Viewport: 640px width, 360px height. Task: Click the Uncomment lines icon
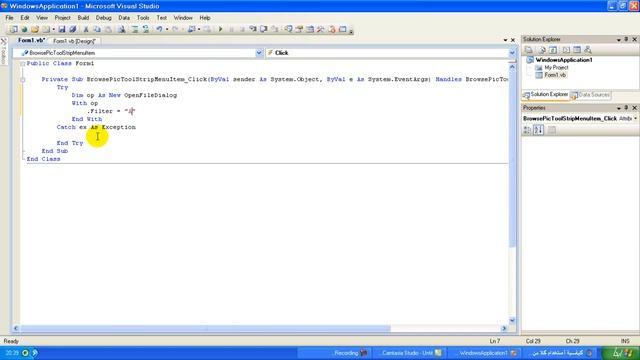[145, 29]
